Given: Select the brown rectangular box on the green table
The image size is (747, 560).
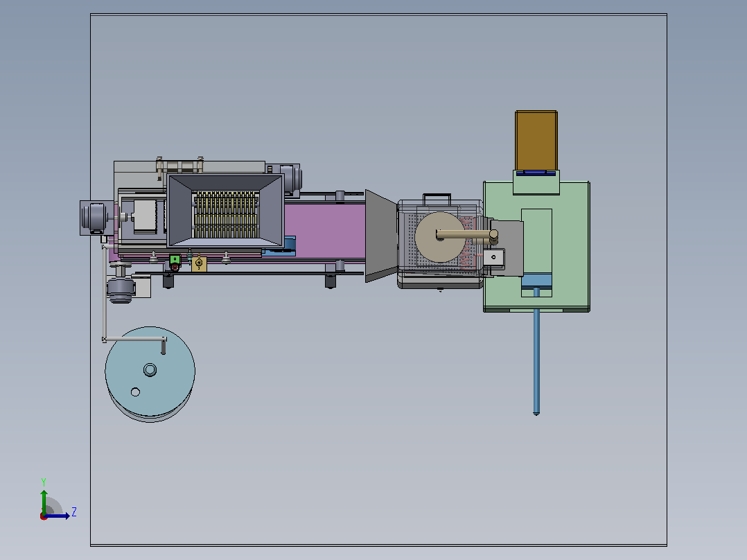Looking at the screenshot, I should (x=536, y=141).
